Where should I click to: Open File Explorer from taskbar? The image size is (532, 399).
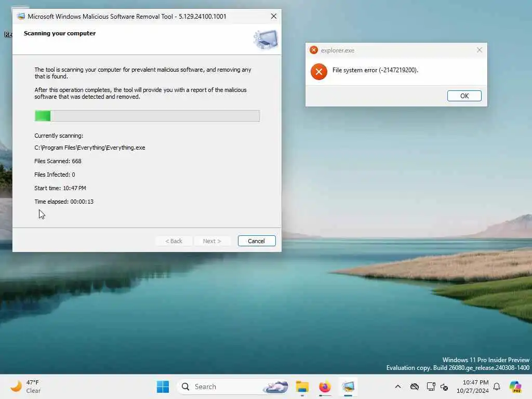click(302, 387)
